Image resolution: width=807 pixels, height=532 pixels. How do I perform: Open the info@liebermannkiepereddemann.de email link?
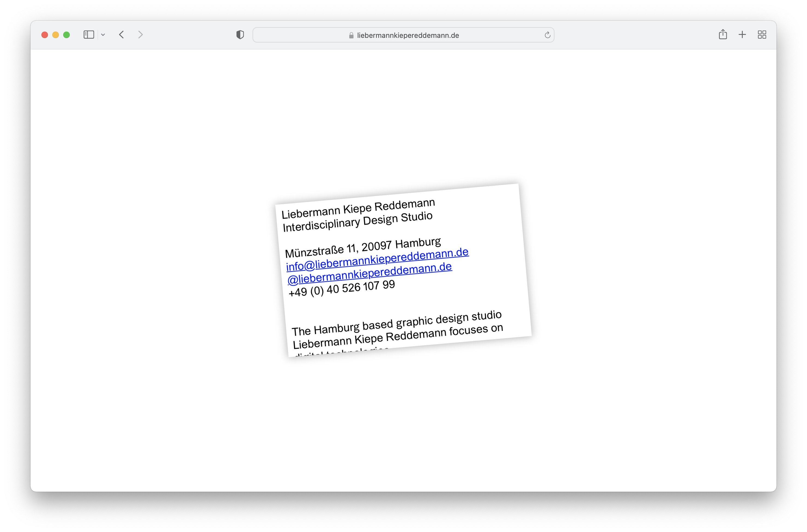coord(377,259)
